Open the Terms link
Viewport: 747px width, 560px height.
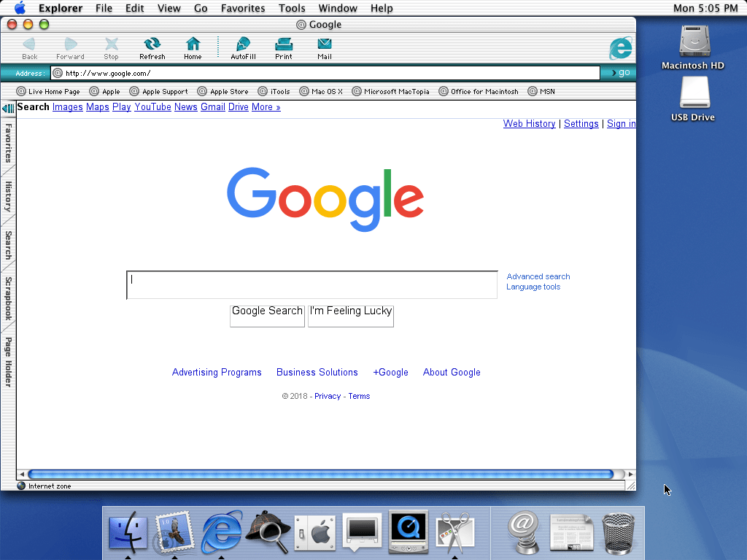[x=359, y=396]
